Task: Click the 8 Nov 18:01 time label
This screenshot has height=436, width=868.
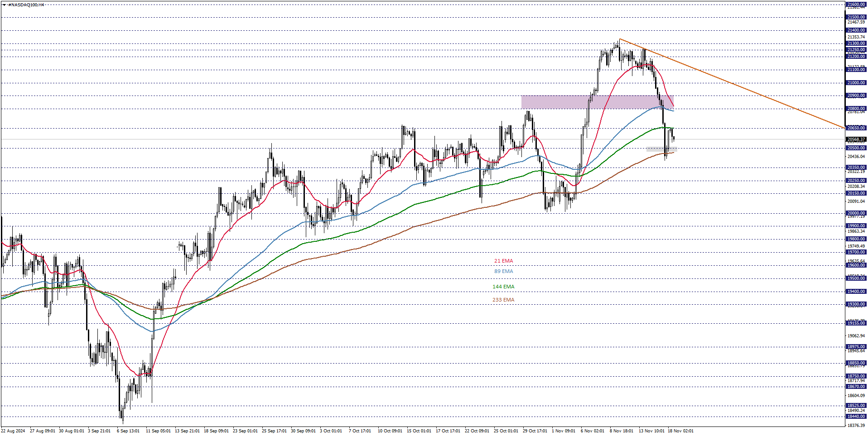Action: click(622, 431)
